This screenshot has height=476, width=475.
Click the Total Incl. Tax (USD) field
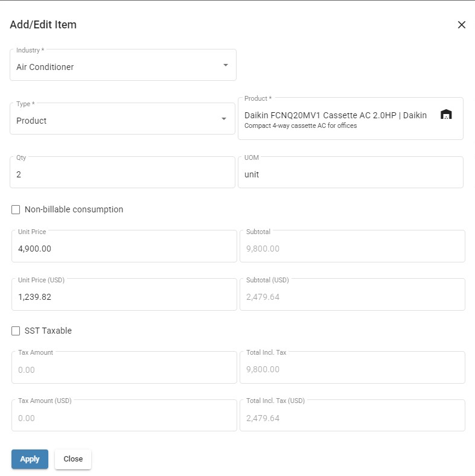(x=352, y=416)
